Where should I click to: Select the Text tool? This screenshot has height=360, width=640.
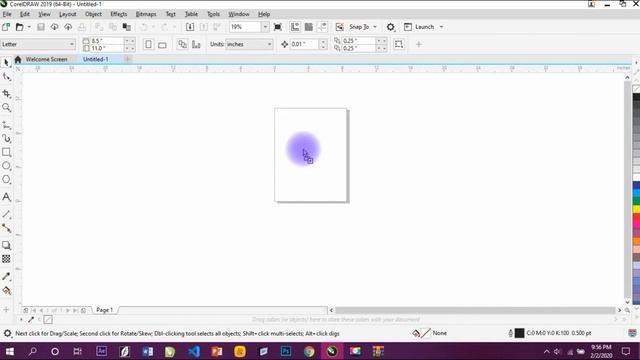coord(6,197)
